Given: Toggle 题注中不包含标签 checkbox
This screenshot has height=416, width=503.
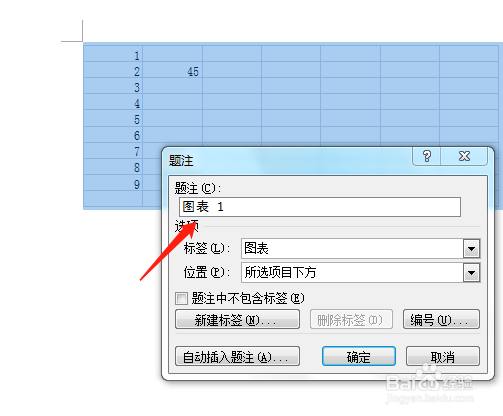Looking at the screenshot, I should click(x=181, y=298).
